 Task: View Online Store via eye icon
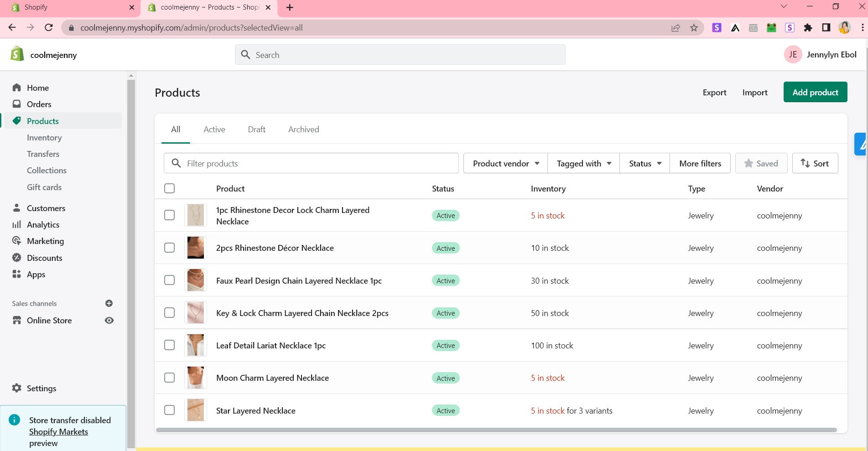click(109, 320)
